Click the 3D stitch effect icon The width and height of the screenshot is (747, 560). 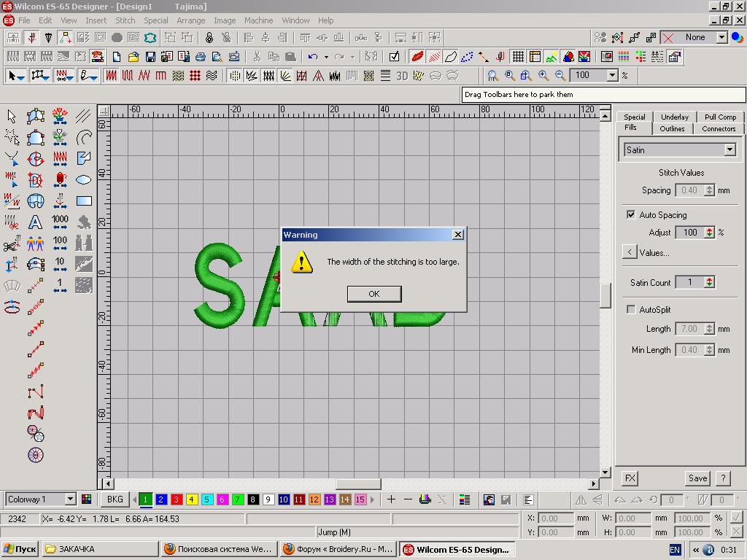pos(401,75)
